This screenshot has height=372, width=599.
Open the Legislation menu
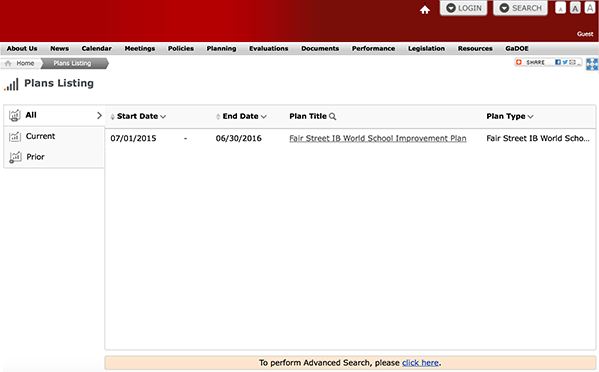click(426, 49)
